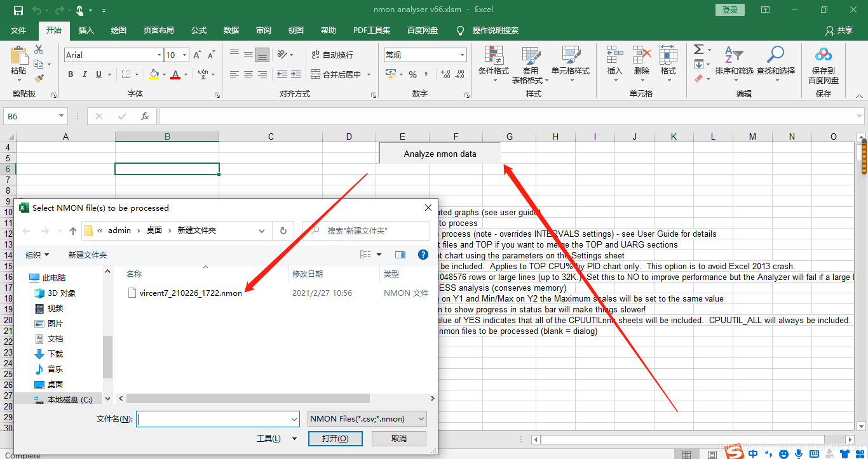Screen dimensions: 868x459
Task: Click the Analyze nmon data button
Action: tap(440, 154)
